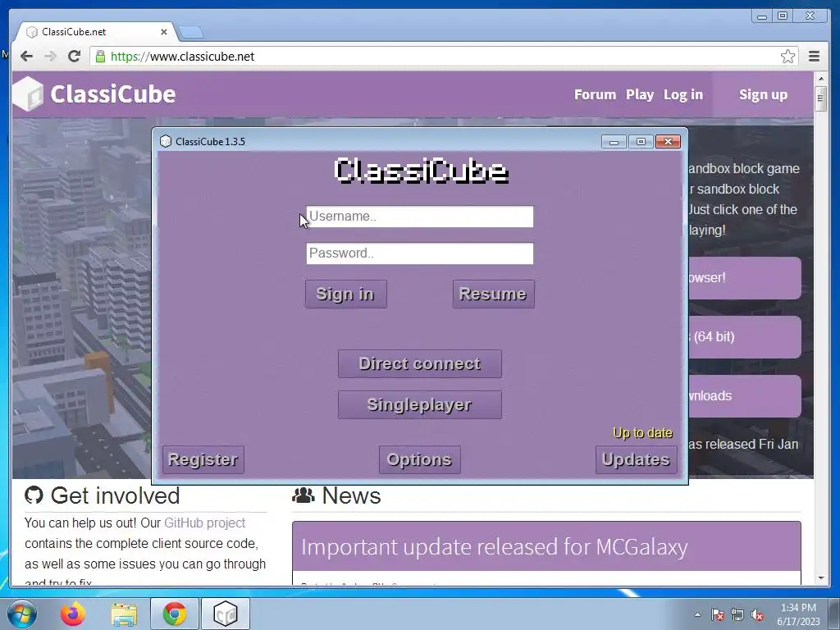Show hidden tray icons arrow
Image resolution: width=840 pixels, height=630 pixels.
coord(697,614)
